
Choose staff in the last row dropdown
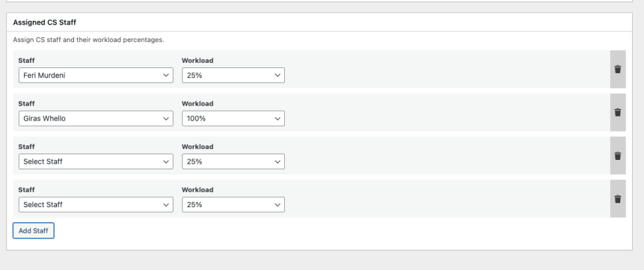click(96, 205)
